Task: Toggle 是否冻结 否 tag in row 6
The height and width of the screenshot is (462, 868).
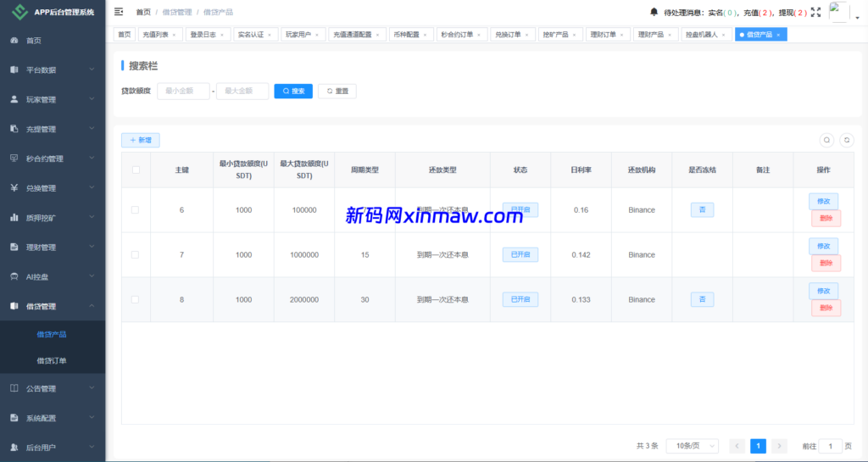Action: (x=702, y=209)
